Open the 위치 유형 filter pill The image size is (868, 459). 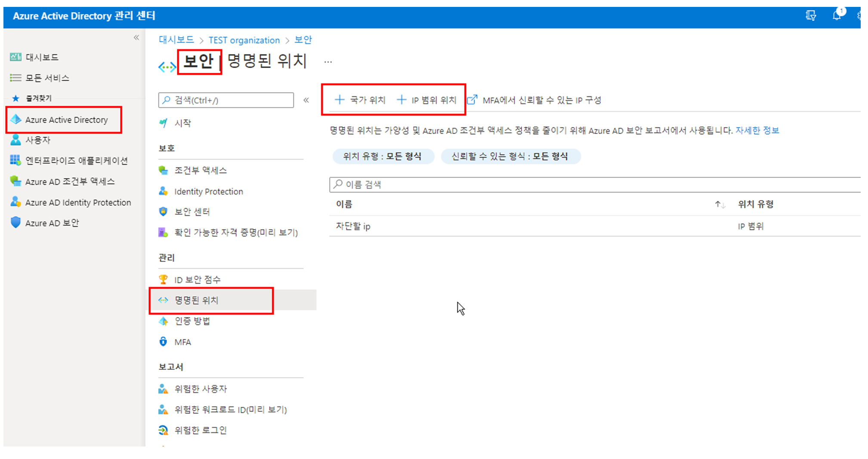[383, 156]
